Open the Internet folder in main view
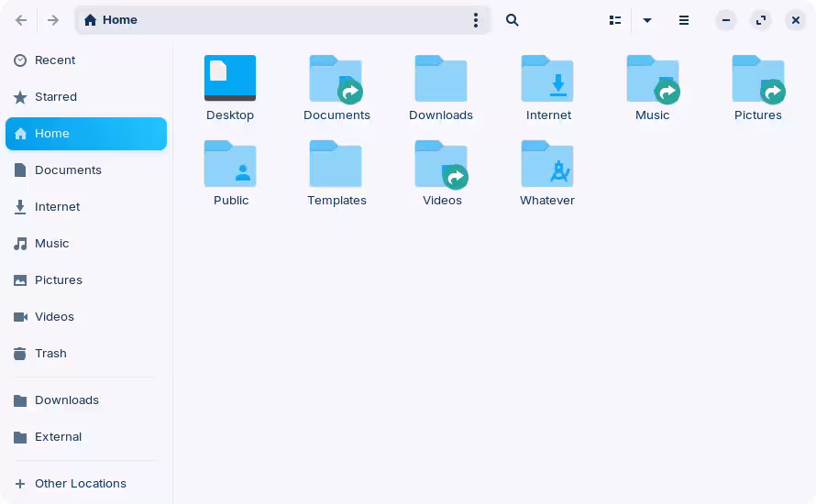Screen dimensions: 816x504 [x=547, y=79]
